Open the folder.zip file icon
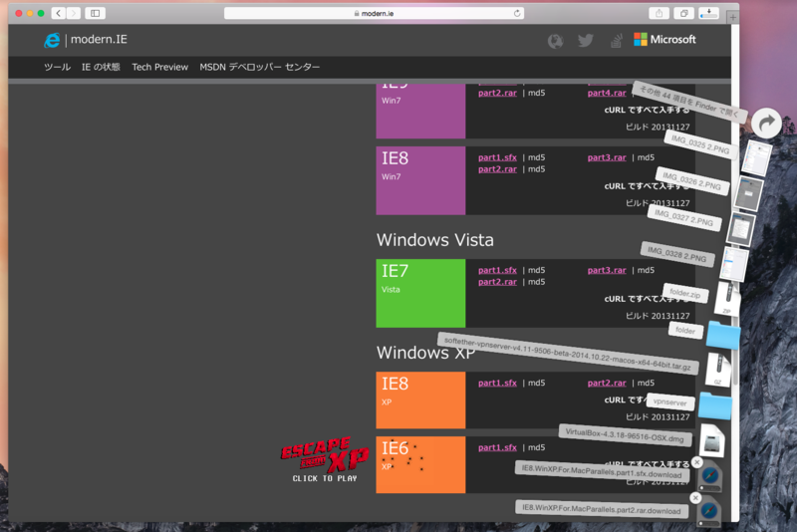Viewport: 797px width, 532px height. (728, 299)
